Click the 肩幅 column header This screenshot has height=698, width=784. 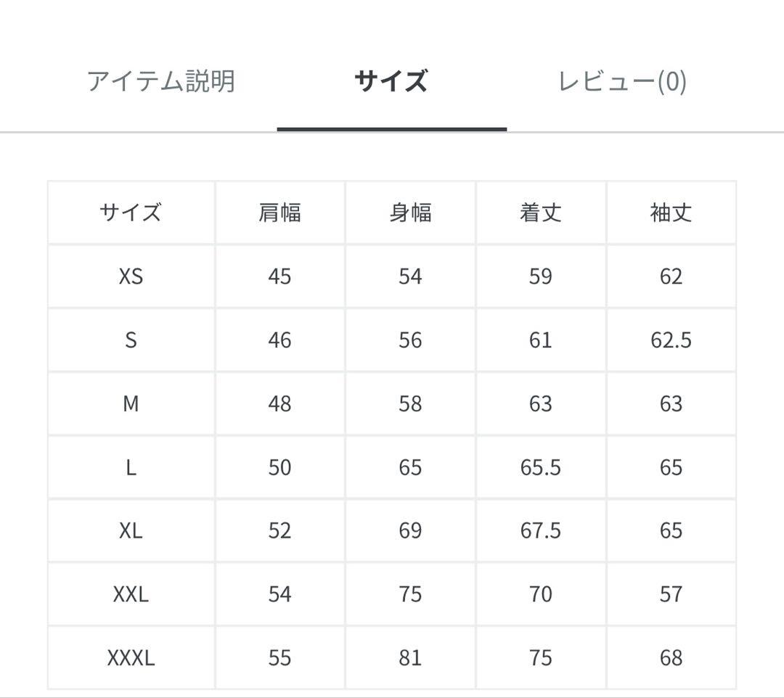280,213
